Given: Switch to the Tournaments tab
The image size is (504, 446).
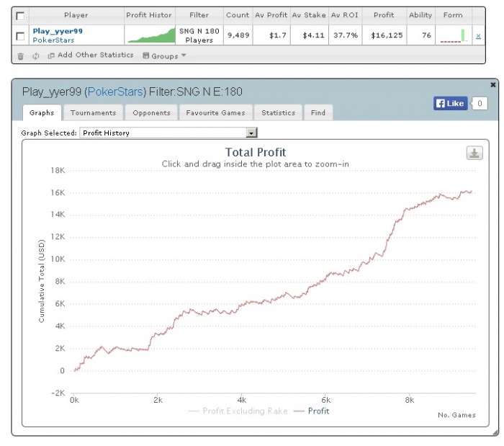Looking at the screenshot, I should click(93, 113).
